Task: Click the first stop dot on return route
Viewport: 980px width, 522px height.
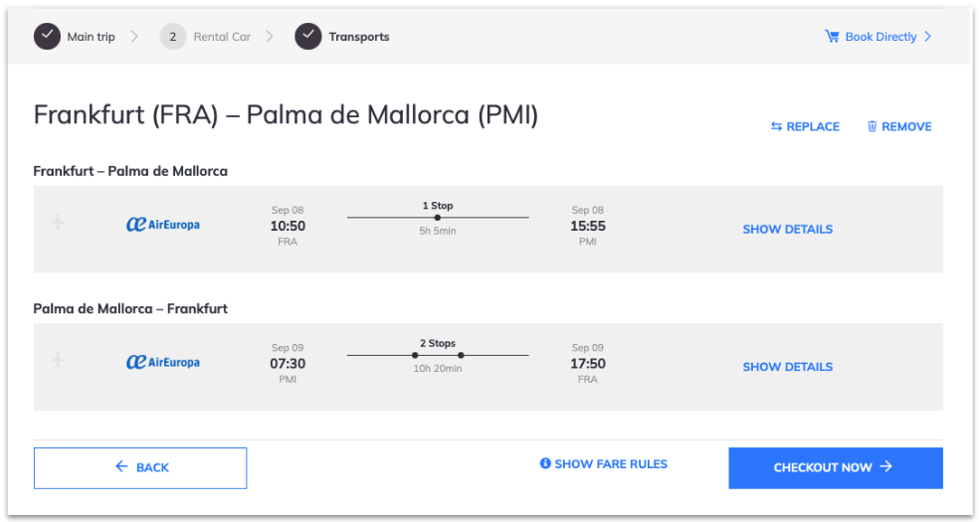Action: pos(415,355)
